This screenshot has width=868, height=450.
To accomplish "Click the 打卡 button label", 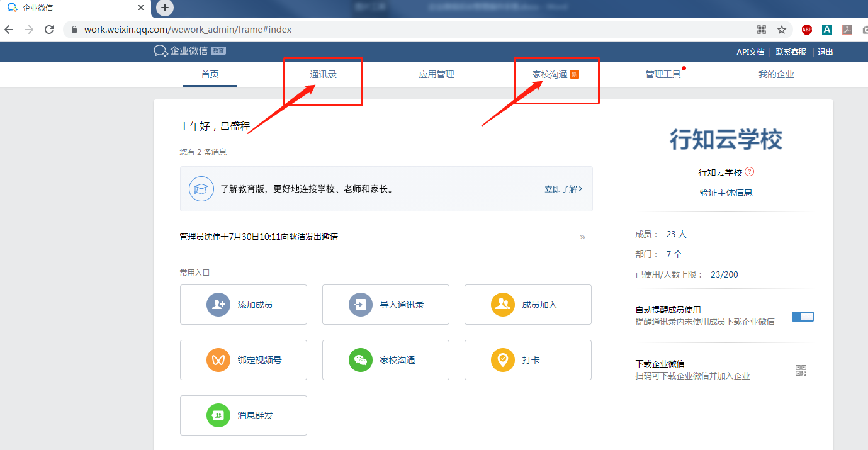I will point(531,360).
